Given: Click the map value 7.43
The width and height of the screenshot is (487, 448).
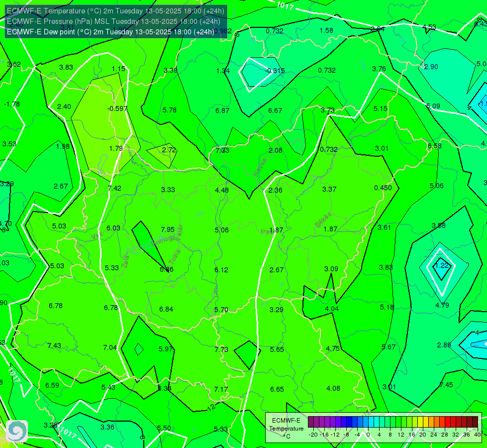Looking at the screenshot, I should (x=54, y=346).
